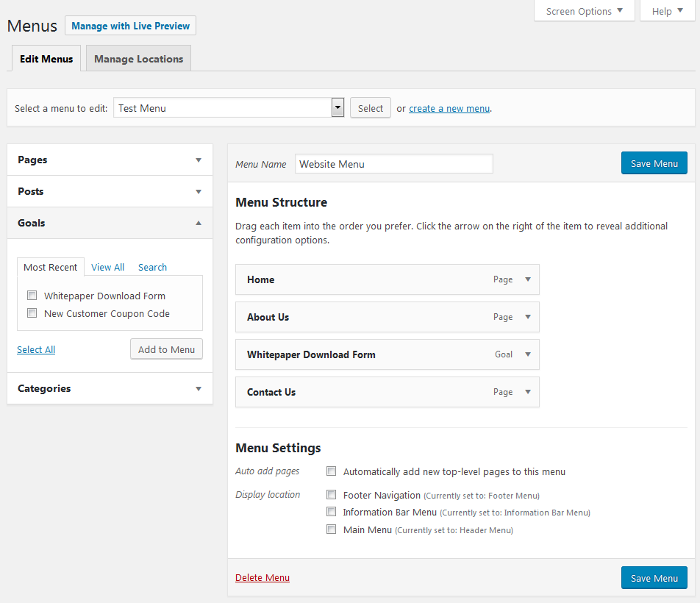Collapse the Goals panel arrow
The width and height of the screenshot is (700, 603).
click(x=199, y=223)
